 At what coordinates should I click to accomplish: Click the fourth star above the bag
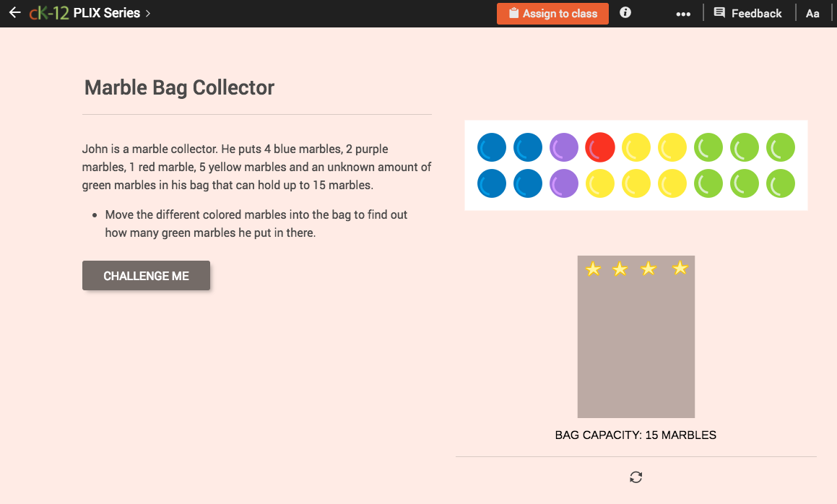click(679, 268)
